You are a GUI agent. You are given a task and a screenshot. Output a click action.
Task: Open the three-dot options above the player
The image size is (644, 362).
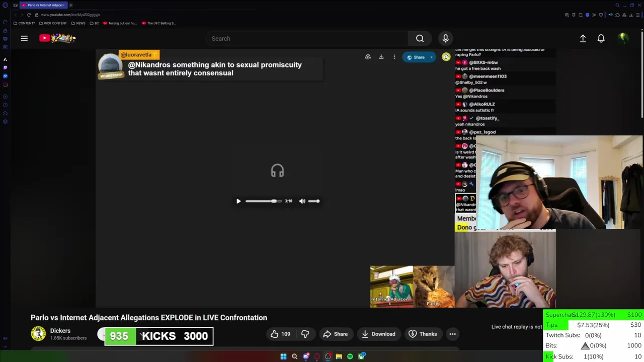pyautogui.click(x=394, y=57)
